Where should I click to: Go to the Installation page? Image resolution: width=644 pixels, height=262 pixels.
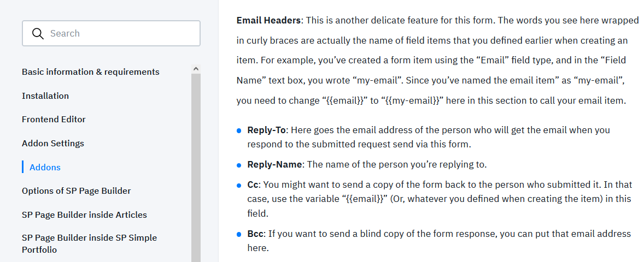(x=45, y=96)
